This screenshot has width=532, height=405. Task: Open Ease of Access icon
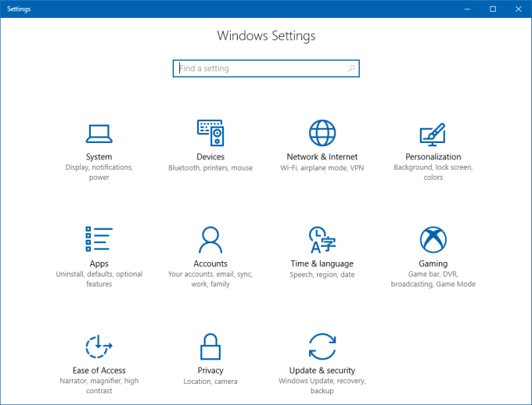tap(99, 346)
